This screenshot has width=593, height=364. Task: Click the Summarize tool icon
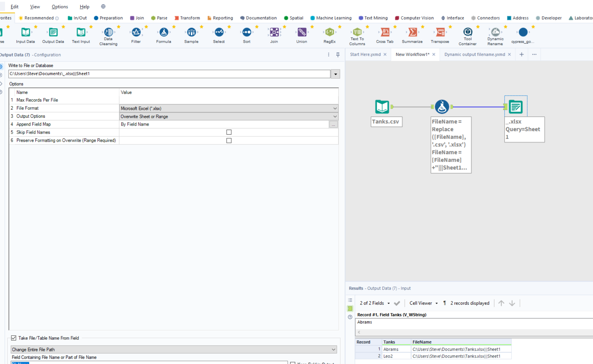point(412,32)
